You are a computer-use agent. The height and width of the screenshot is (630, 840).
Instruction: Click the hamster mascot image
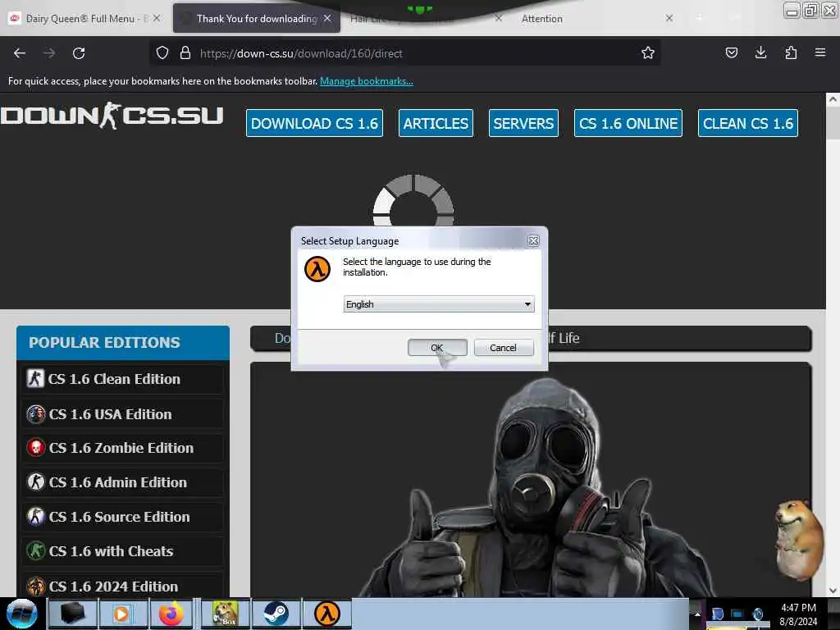tap(798, 539)
